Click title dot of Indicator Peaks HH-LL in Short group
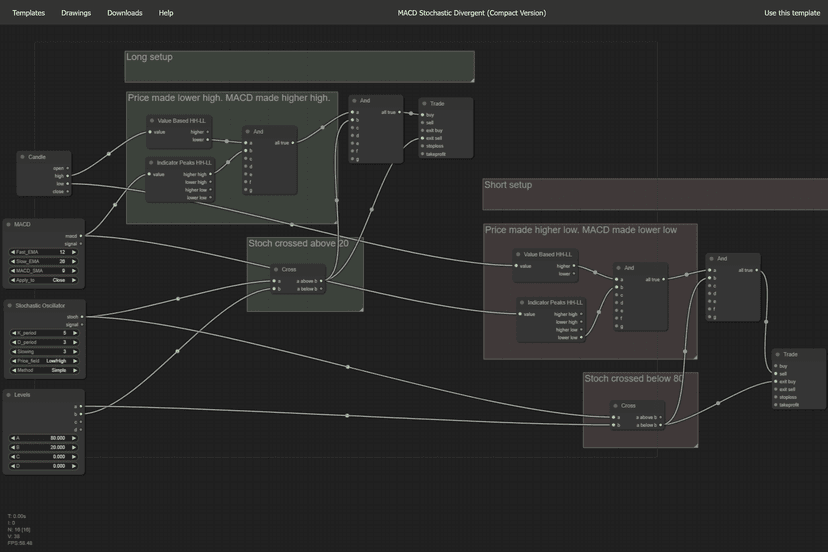Viewport: 828px width, 552px height. [x=522, y=303]
